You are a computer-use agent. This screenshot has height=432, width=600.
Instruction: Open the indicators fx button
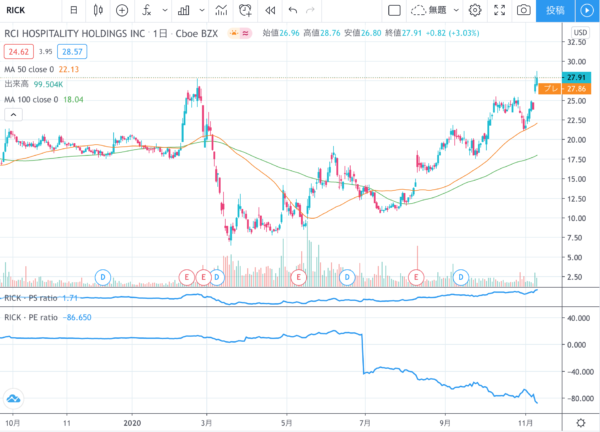pyautogui.click(x=147, y=10)
